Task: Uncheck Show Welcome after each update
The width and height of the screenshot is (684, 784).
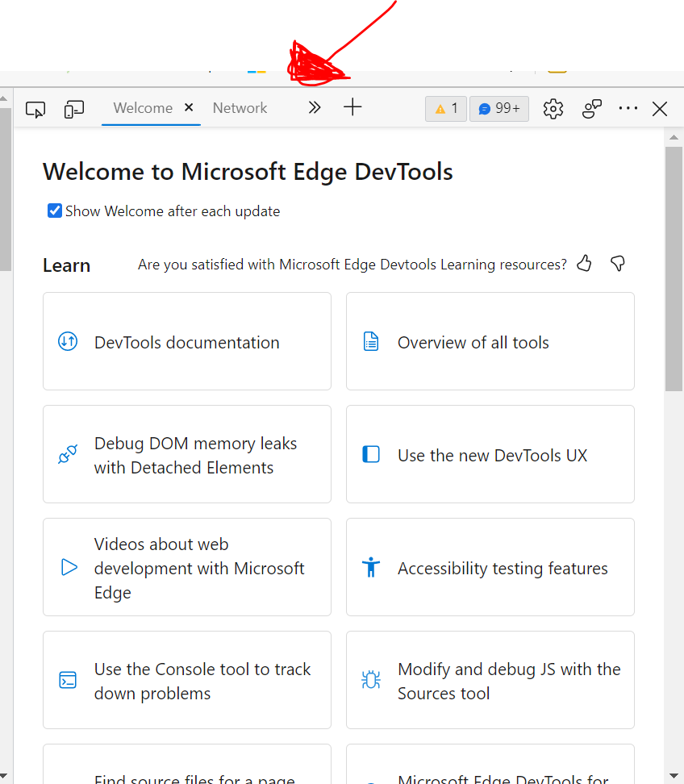Action: point(53,210)
